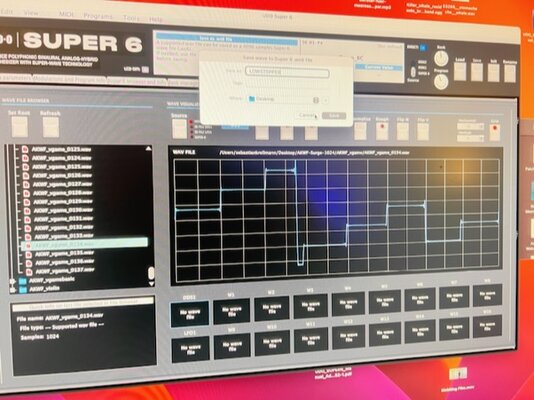Expand the AKWF_violin folder
Image resolution: width=534 pixels, height=400 pixels.
[x=13, y=290]
